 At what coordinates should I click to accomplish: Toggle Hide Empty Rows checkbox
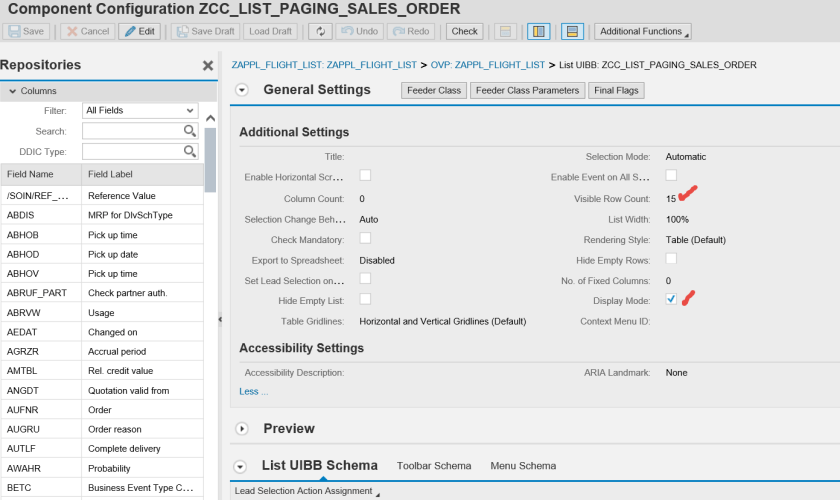point(671,259)
